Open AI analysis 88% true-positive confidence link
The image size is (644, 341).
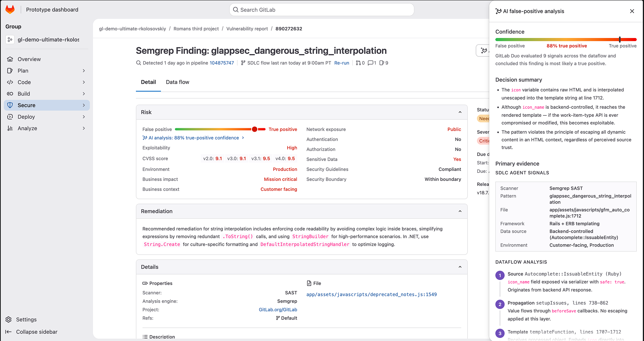click(x=194, y=138)
